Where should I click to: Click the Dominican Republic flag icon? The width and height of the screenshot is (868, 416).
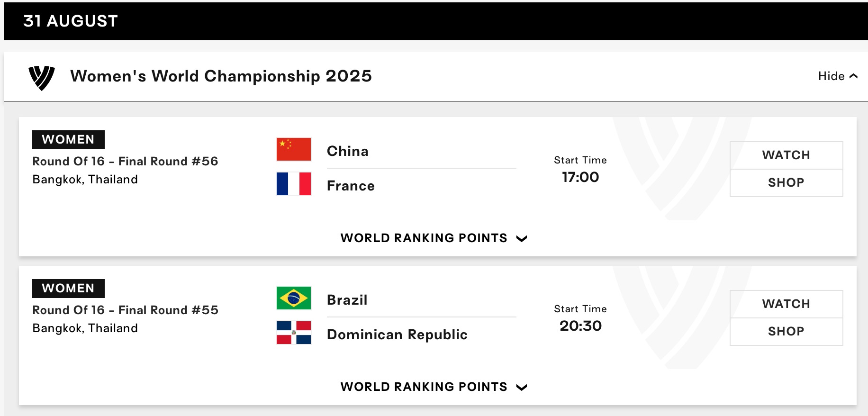[294, 333]
